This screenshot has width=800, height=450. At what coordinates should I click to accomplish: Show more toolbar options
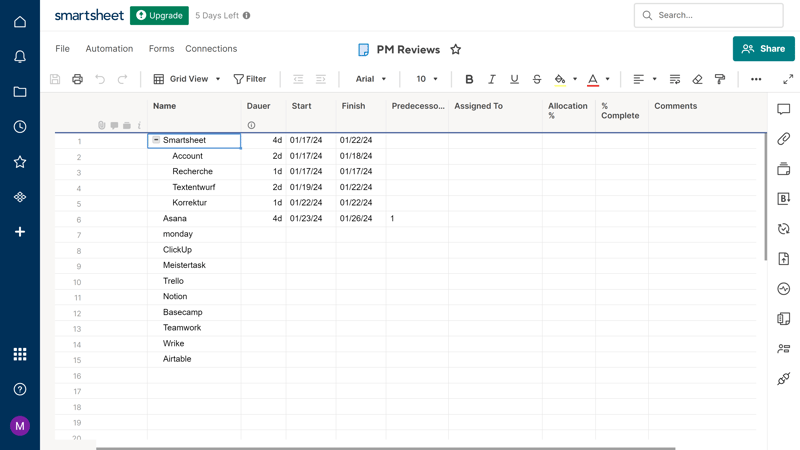(x=756, y=79)
